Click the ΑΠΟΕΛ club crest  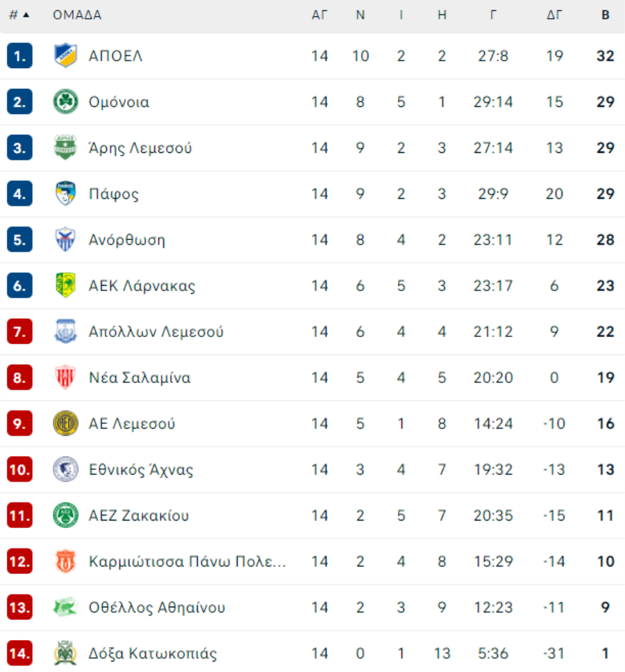[x=65, y=56]
